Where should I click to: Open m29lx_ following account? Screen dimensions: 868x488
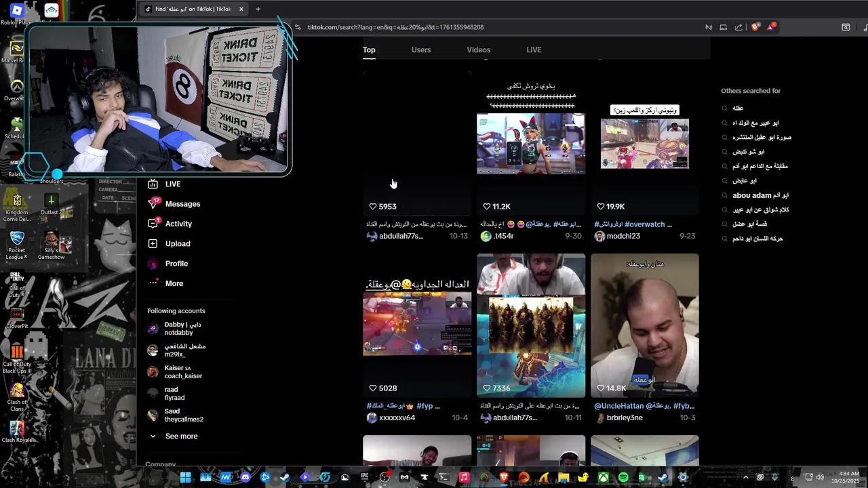point(176,350)
